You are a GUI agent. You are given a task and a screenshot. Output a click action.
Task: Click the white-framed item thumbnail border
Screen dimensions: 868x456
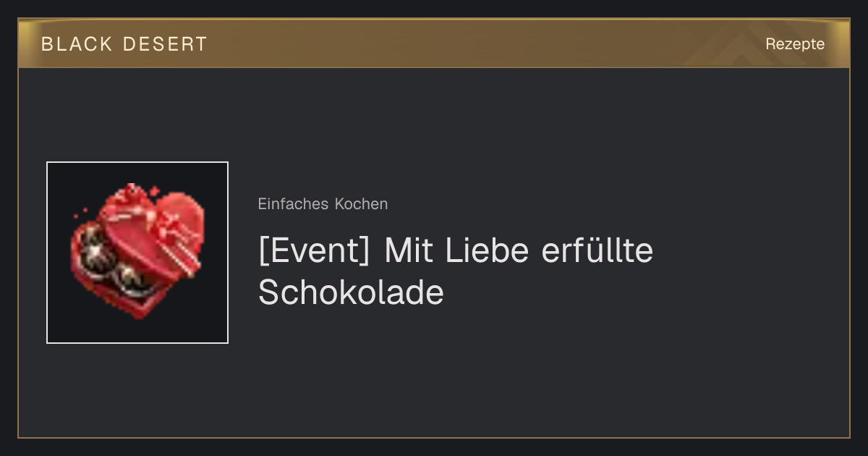(137, 164)
